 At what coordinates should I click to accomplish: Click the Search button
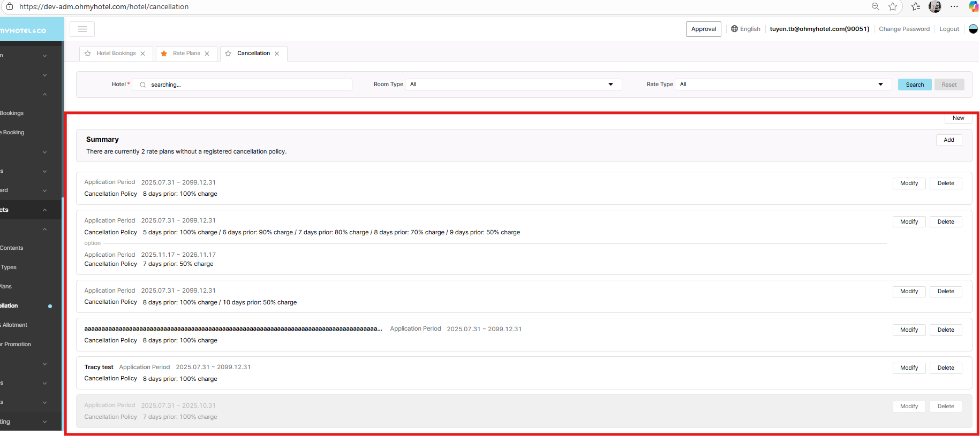tap(915, 85)
